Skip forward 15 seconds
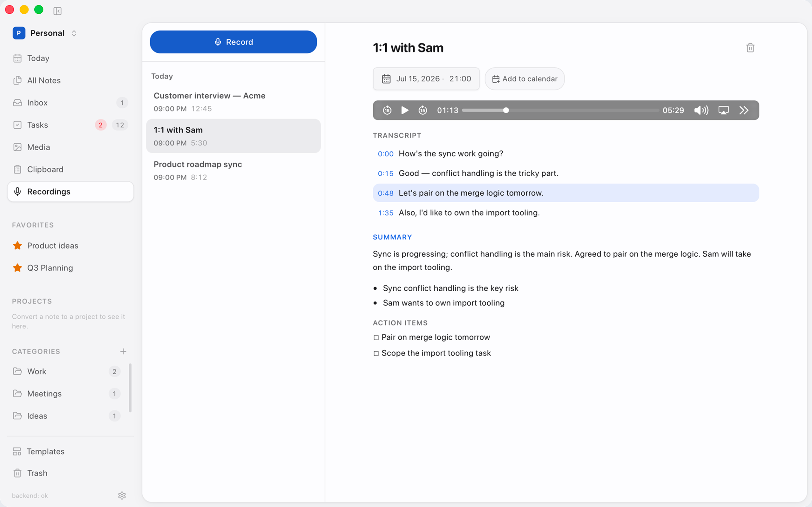The width and height of the screenshot is (812, 507). [x=423, y=110]
